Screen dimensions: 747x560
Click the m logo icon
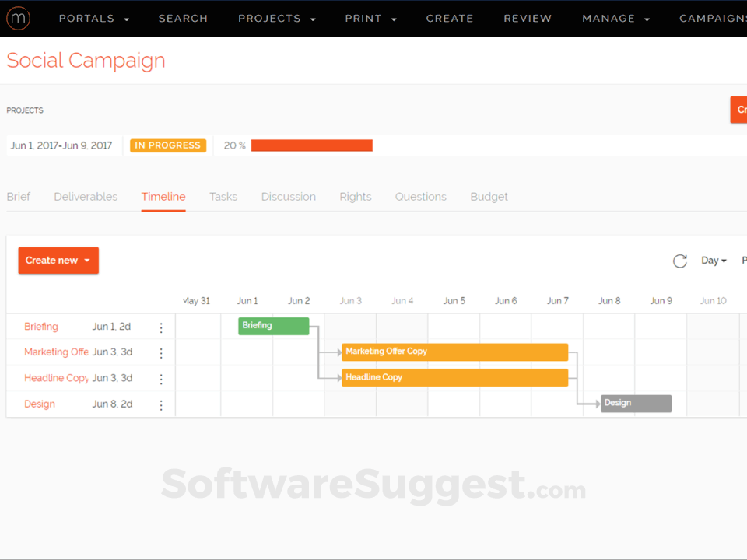coord(18,18)
